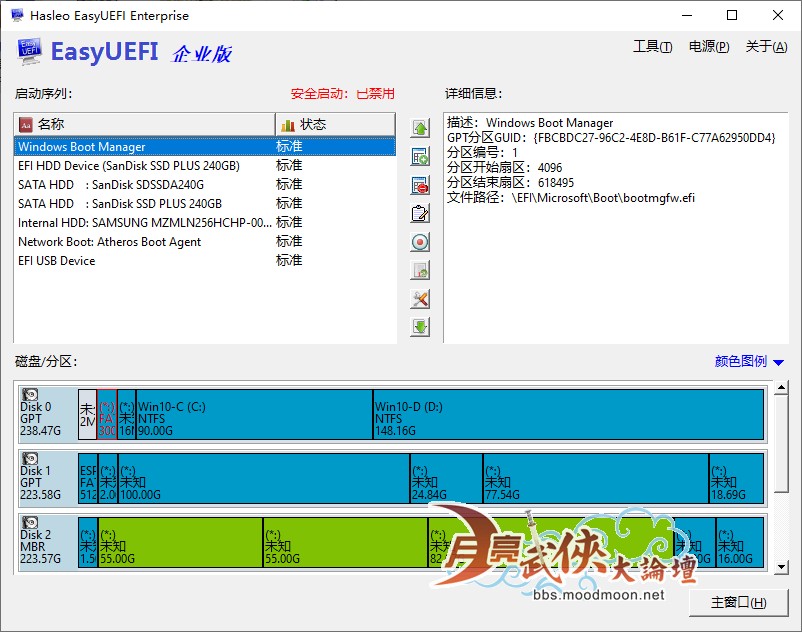Click 标准 status of EFI USB Device row

coord(289,261)
